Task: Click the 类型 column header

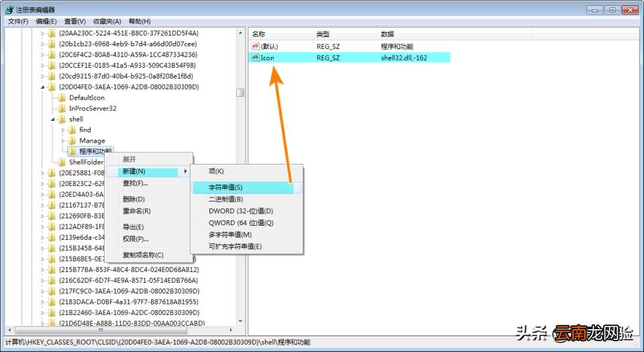Action: pyautogui.click(x=346, y=34)
